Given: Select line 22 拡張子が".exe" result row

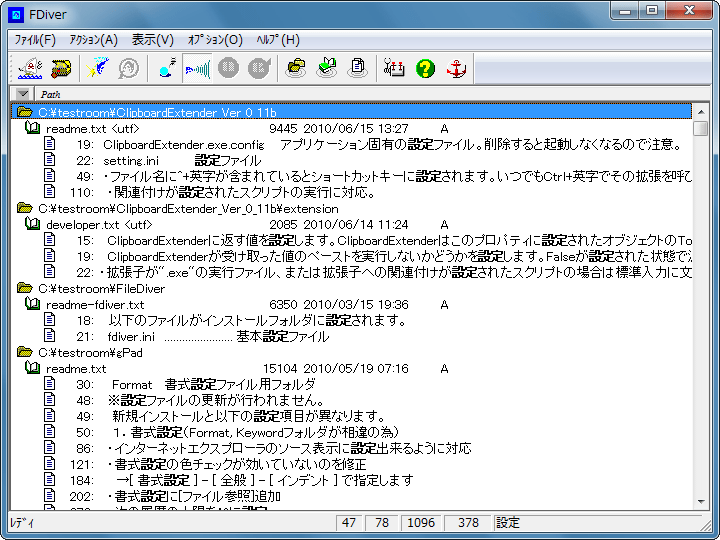Looking at the screenshot, I should coord(351,272).
